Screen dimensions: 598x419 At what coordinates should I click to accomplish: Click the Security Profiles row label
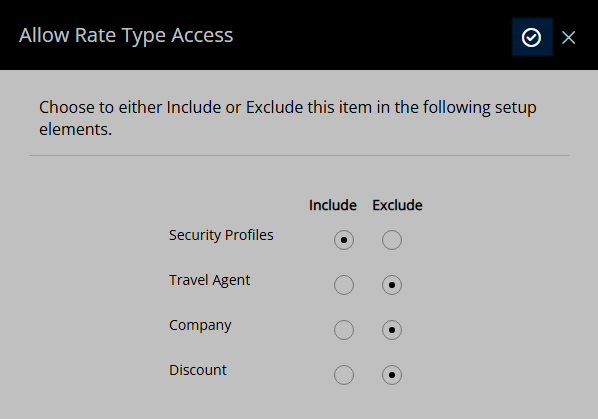221,235
